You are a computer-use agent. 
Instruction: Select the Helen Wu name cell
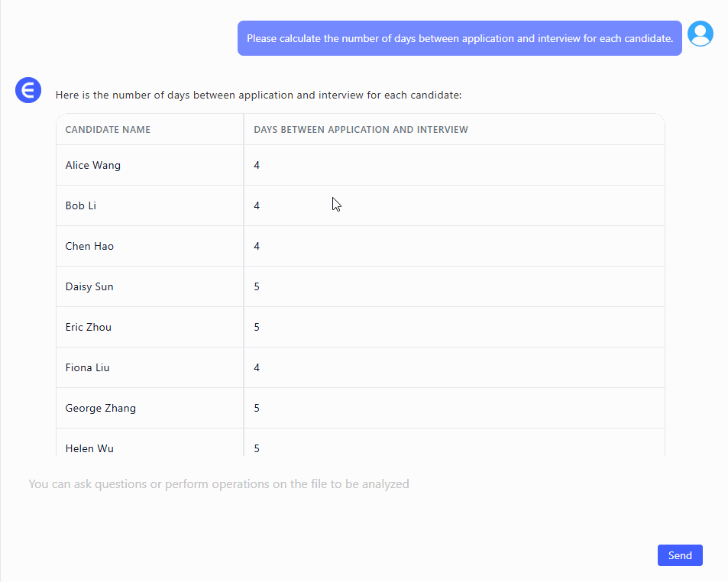click(x=89, y=448)
